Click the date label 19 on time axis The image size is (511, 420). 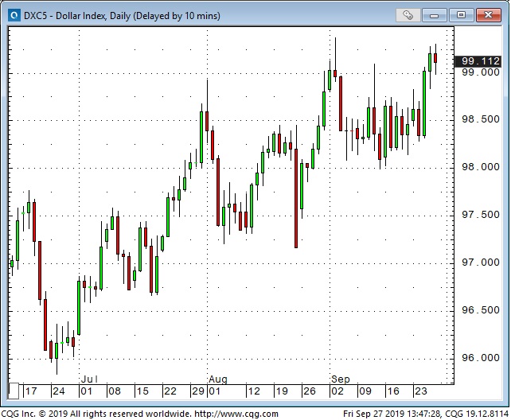point(282,391)
